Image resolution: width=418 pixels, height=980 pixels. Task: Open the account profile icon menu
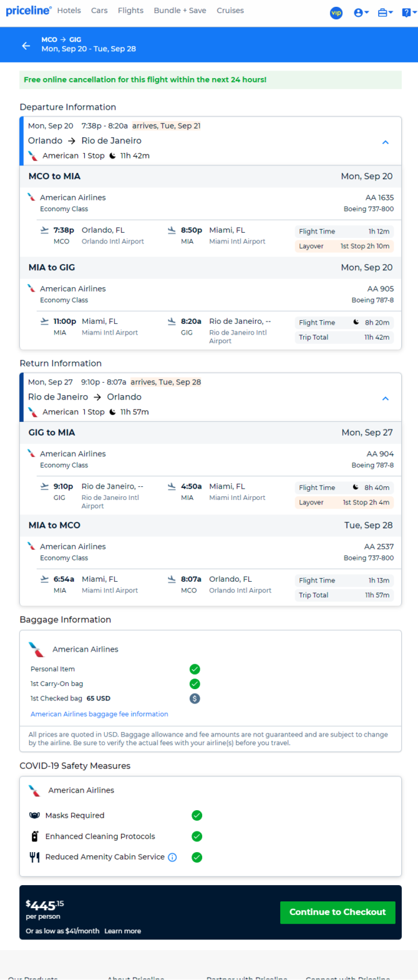[361, 12]
